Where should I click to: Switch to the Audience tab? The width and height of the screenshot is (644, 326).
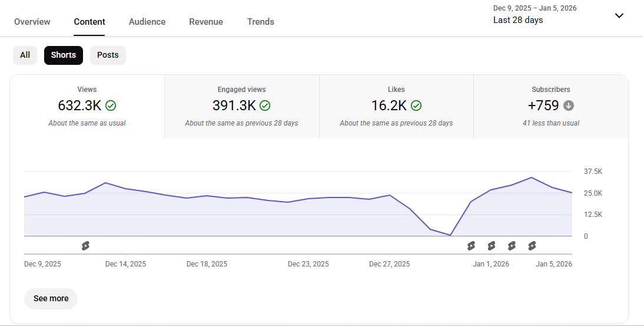click(147, 22)
